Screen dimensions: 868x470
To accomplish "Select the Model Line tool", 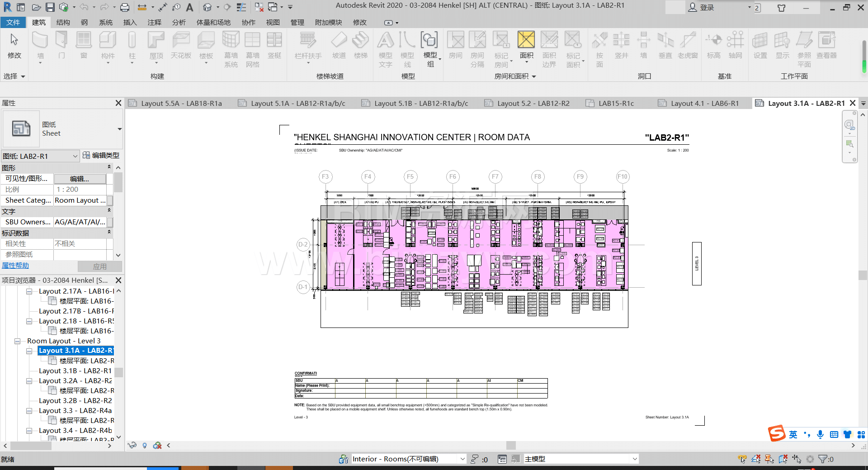I will (407, 49).
